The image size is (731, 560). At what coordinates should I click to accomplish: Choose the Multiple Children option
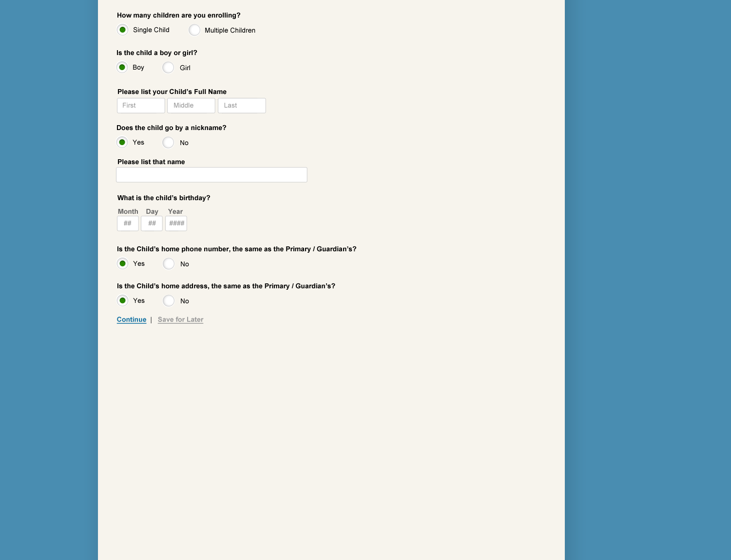pos(194,30)
